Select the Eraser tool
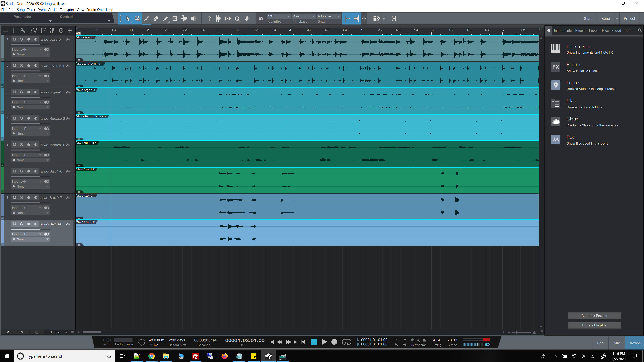This screenshot has height=362, width=644. [156, 18]
